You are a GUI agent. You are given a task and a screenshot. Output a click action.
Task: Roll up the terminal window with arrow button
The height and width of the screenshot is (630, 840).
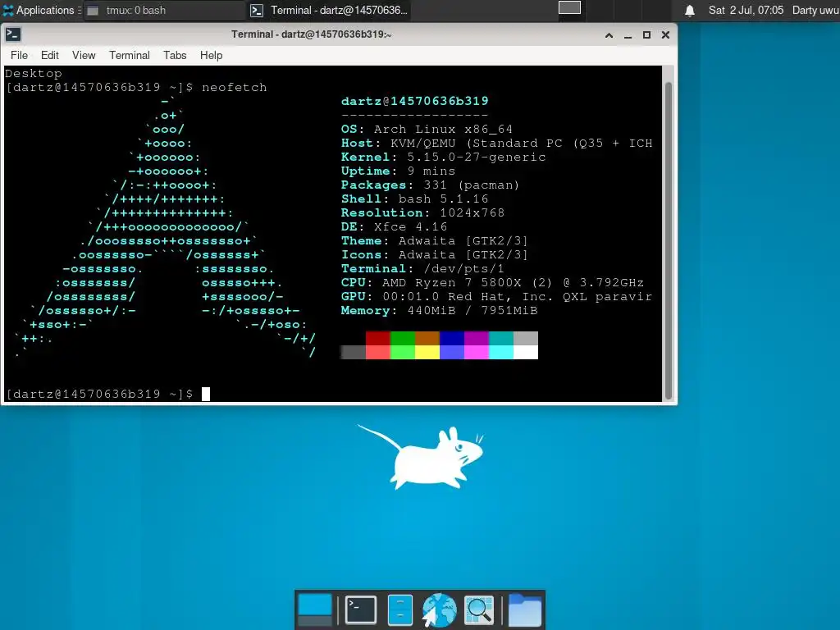point(609,35)
